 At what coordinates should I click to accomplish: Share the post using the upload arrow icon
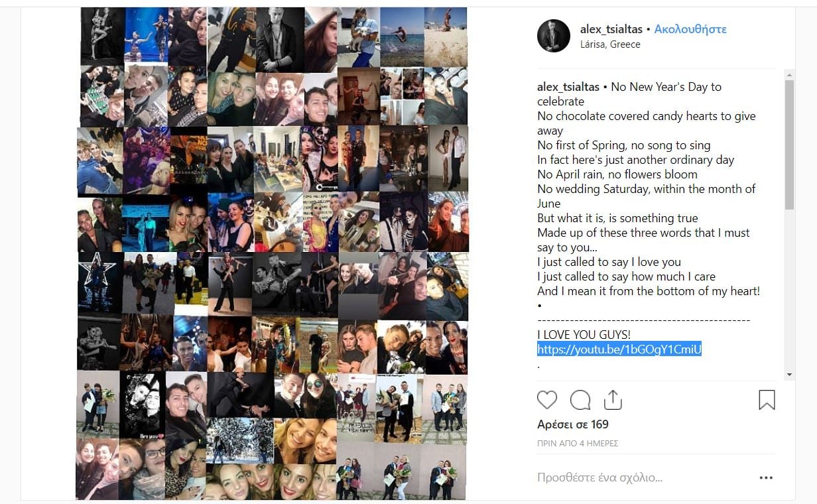tap(613, 400)
